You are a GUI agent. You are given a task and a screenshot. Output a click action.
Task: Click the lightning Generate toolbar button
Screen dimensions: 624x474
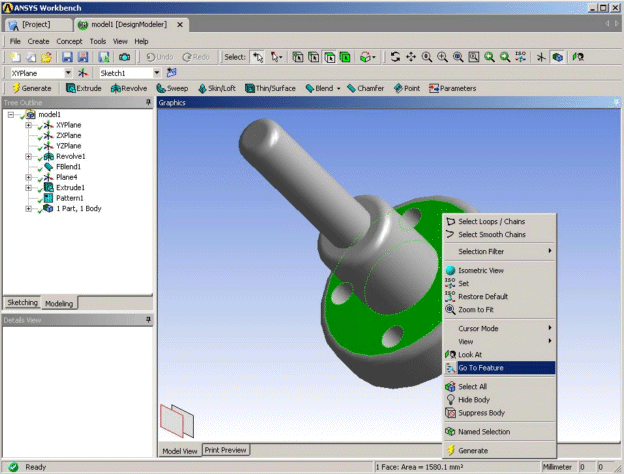[31, 88]
